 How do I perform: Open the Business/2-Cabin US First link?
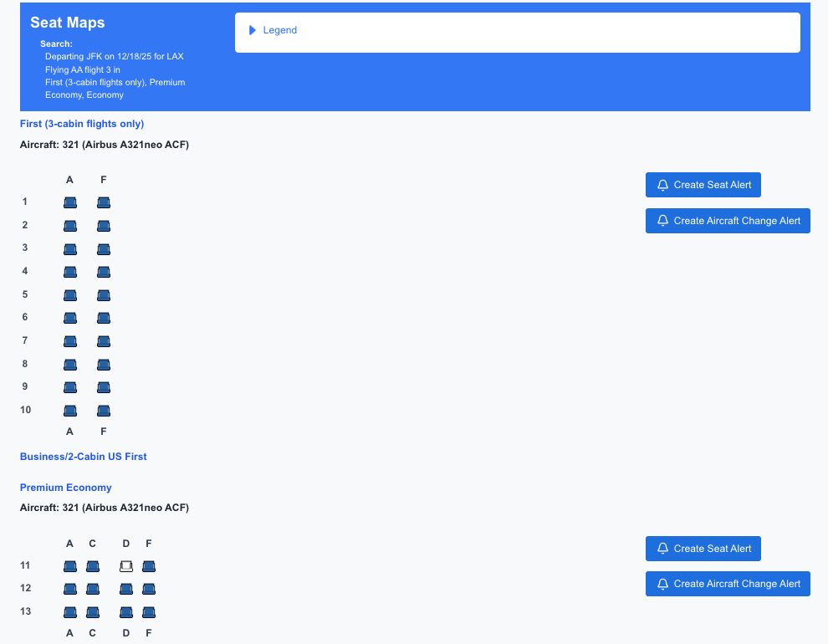(x=84, y=457)
